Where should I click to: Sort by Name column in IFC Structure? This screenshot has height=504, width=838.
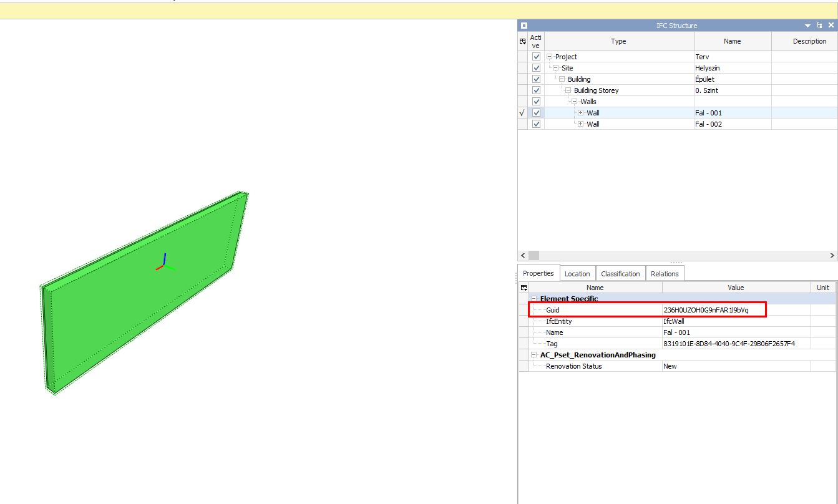coord(733,41)
